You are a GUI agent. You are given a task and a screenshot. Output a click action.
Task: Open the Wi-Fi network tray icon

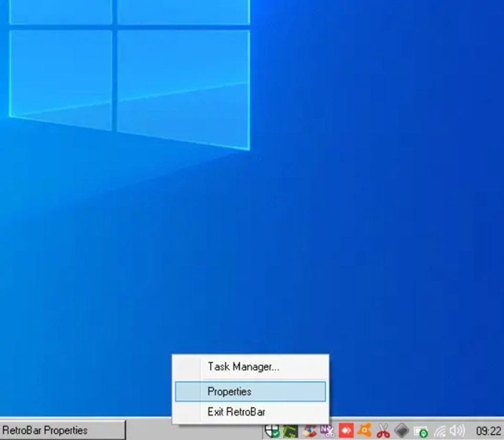click(x=440, y=431)
